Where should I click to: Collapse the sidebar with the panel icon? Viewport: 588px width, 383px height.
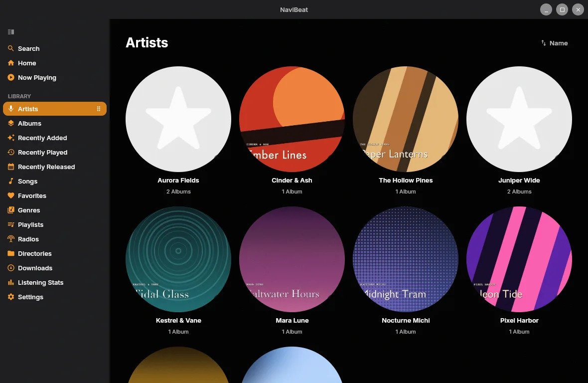[x=11, y=32]
